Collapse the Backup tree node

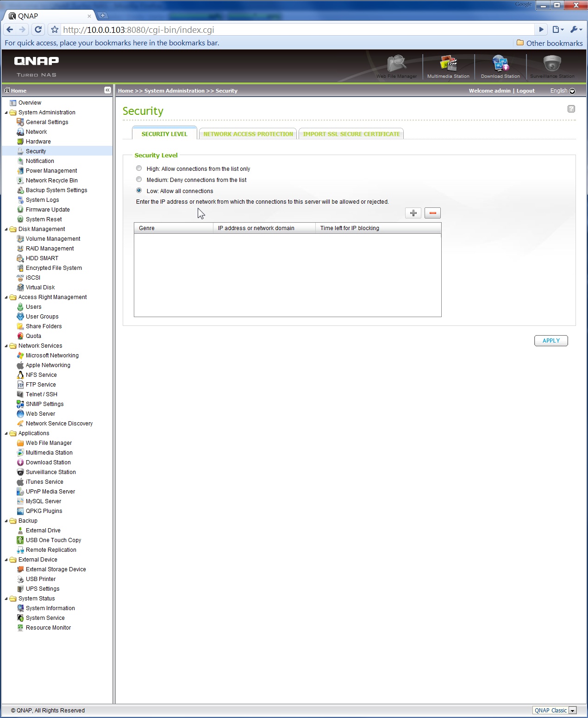(x=6, y=521)
